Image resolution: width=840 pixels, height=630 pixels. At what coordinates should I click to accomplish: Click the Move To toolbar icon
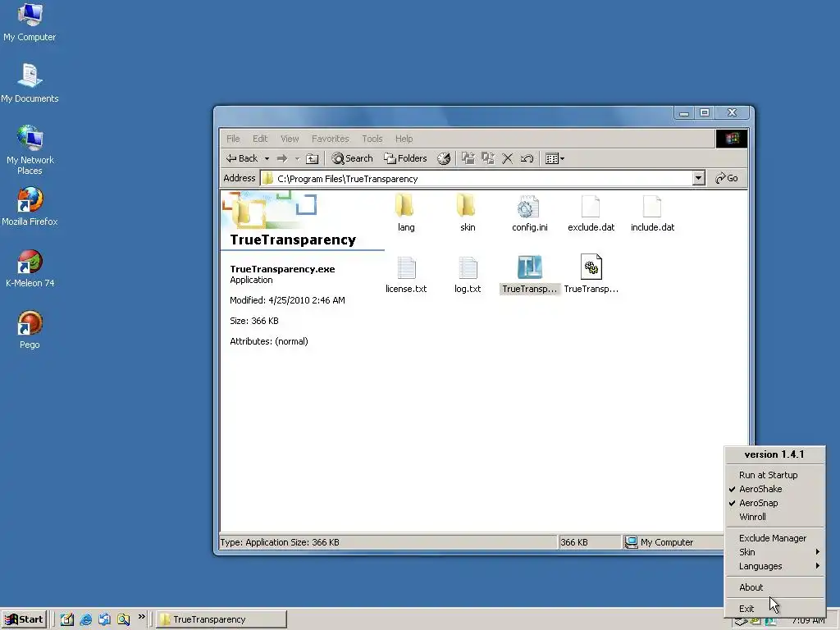tap(468, 158)
